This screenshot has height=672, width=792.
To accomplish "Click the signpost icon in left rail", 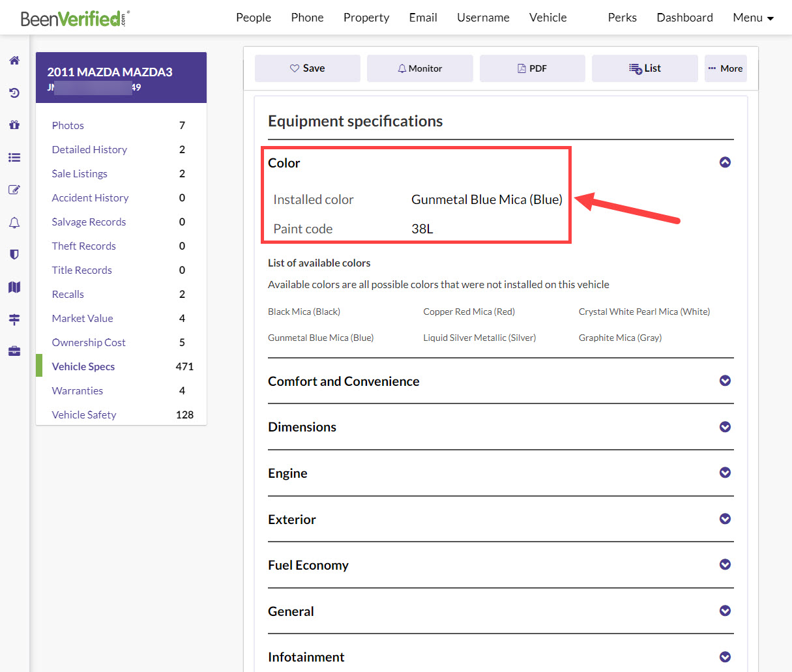I will (14, 319).
